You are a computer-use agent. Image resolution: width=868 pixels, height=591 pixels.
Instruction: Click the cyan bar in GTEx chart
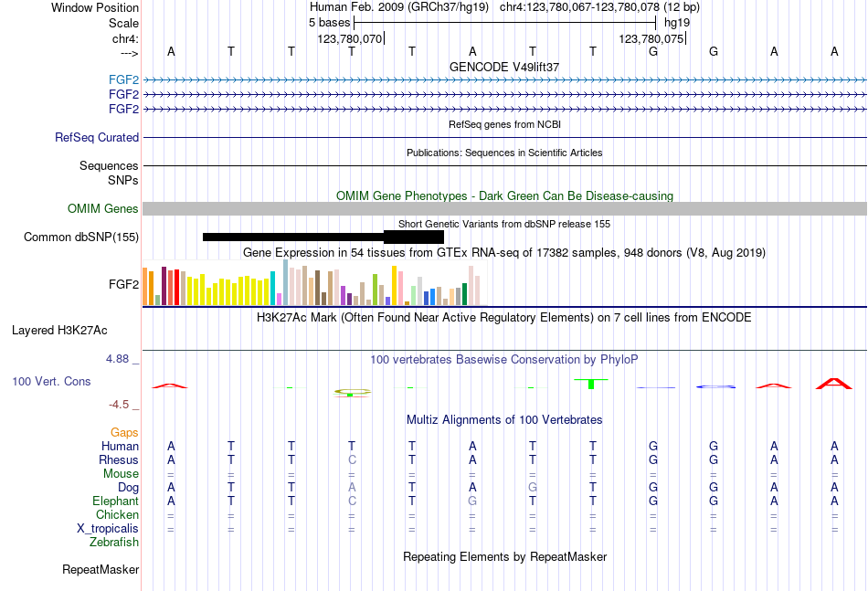coord(272,289)
